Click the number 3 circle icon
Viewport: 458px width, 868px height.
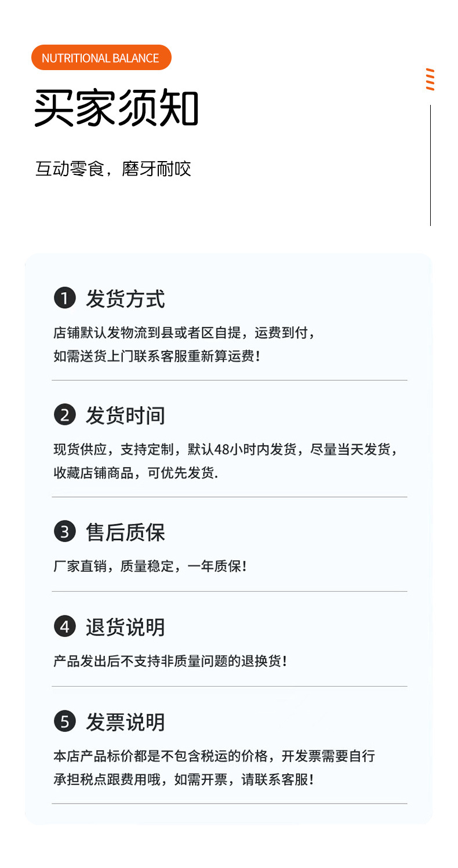point(65,531)
